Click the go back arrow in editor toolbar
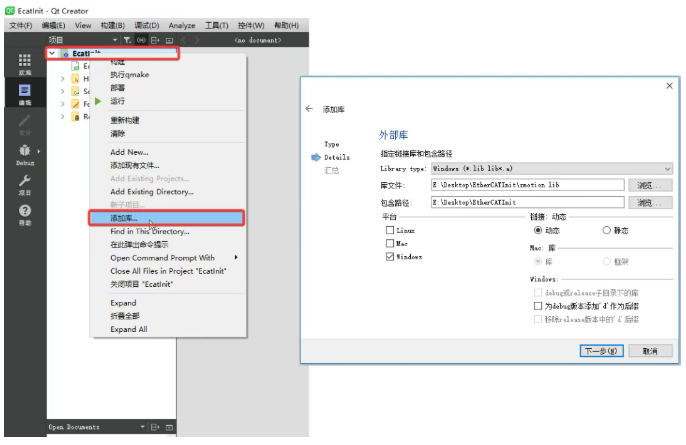The width and height of the screenshot is (686, 445). coord(183,40)
